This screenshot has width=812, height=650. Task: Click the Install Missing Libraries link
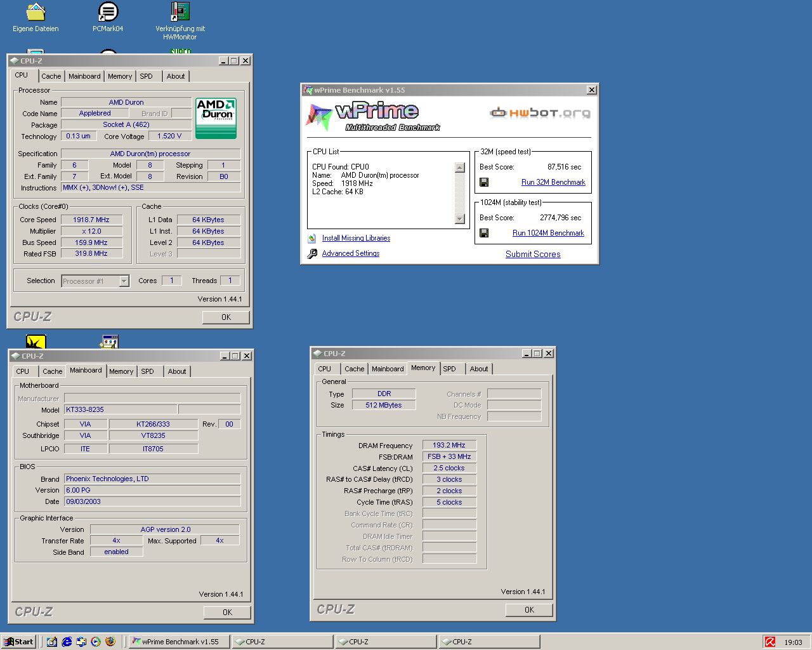coord(356,238)
